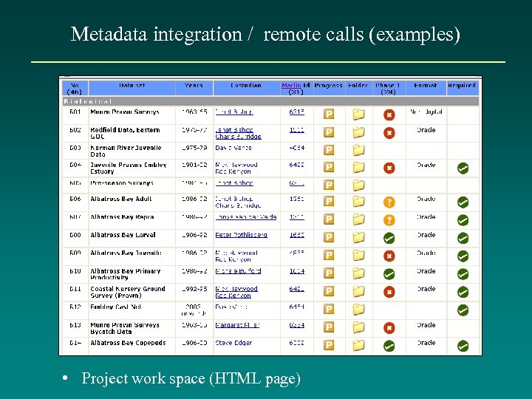Click the green Phase 1 check for Albatross Bay Copepods
Viewport: 532px width, 399px height.
pos(389,346)
